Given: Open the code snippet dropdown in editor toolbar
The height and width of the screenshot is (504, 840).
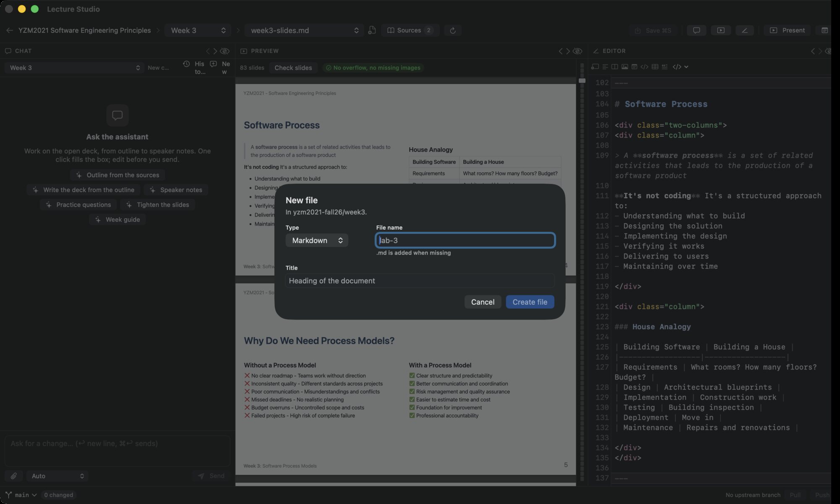Looking at the screenshot, I should click(680, 67).
